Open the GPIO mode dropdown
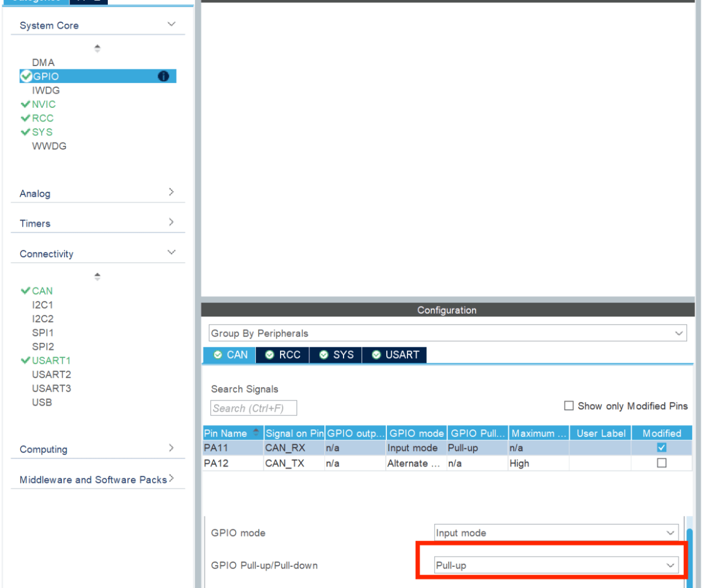 (x=556, y=533)
